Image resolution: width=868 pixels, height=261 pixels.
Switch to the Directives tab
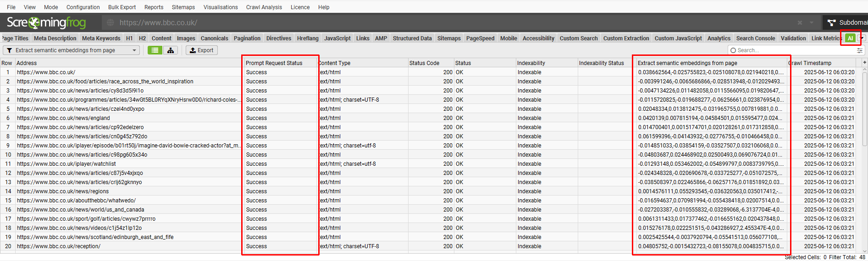point(279,38)
